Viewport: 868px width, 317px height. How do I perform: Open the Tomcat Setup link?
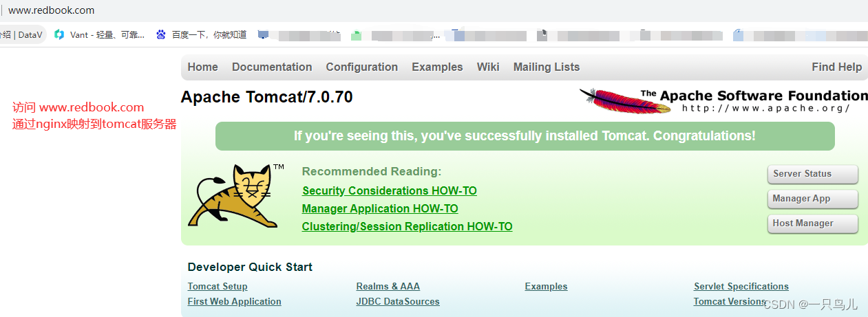(x=218, y=286)
